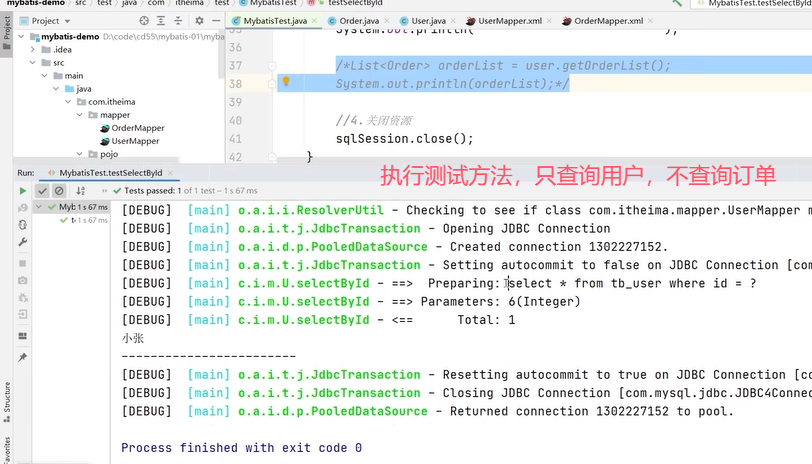Screen dimensions: 812x464
Task: Click the Collapse All icon in Project panel
Action: [178, 21]
